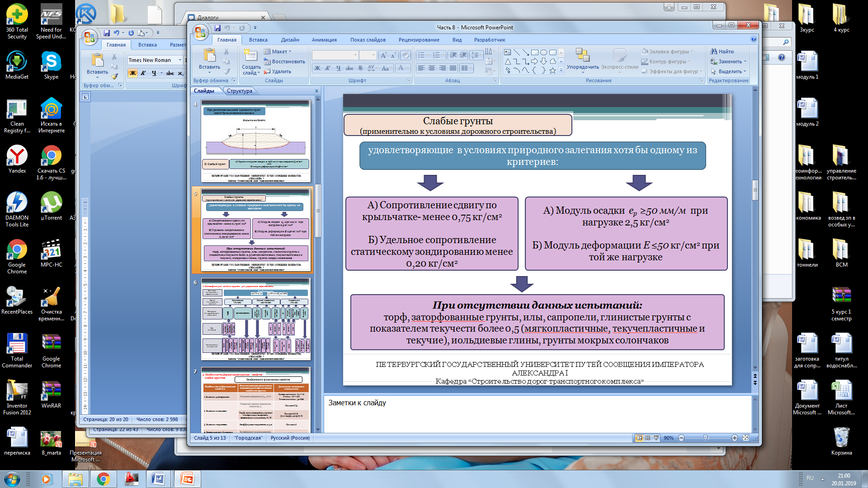Toggle bold Ж in PowerPoint font group
868x488 pixels.
[x=317, y=68]
